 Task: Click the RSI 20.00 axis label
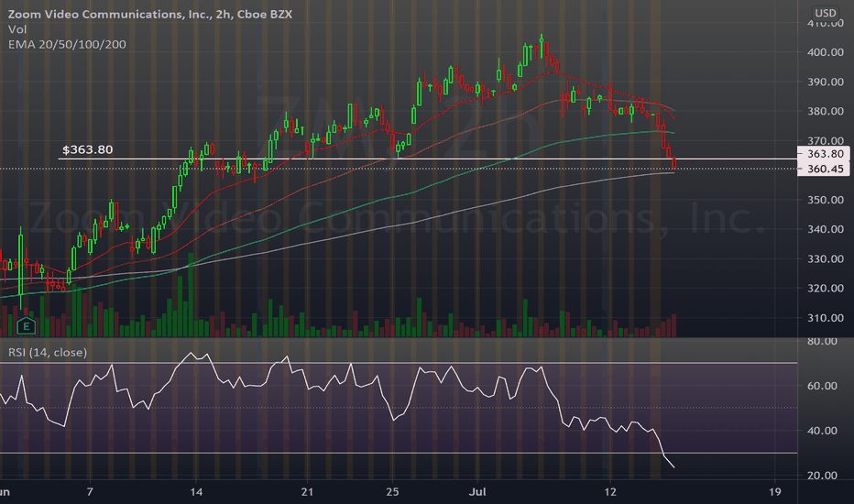tap(822, 476)
